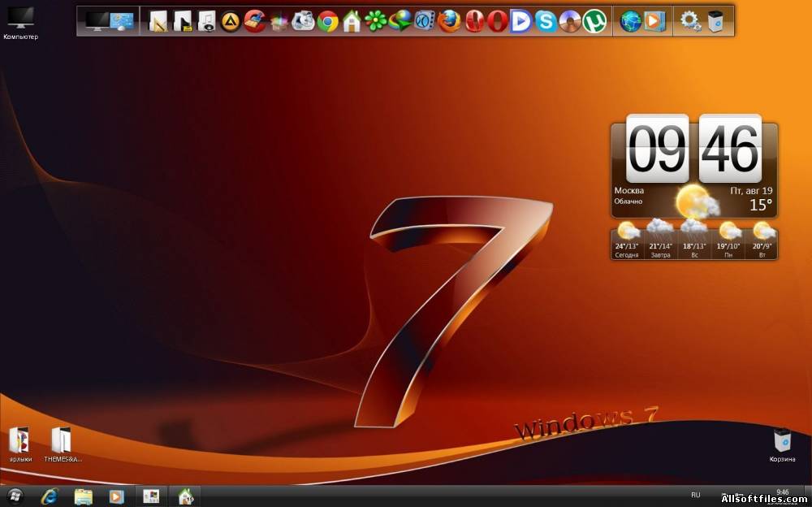Open the documents folder with ruler icon
Viewport: 812px width, 507px height.
158,21
